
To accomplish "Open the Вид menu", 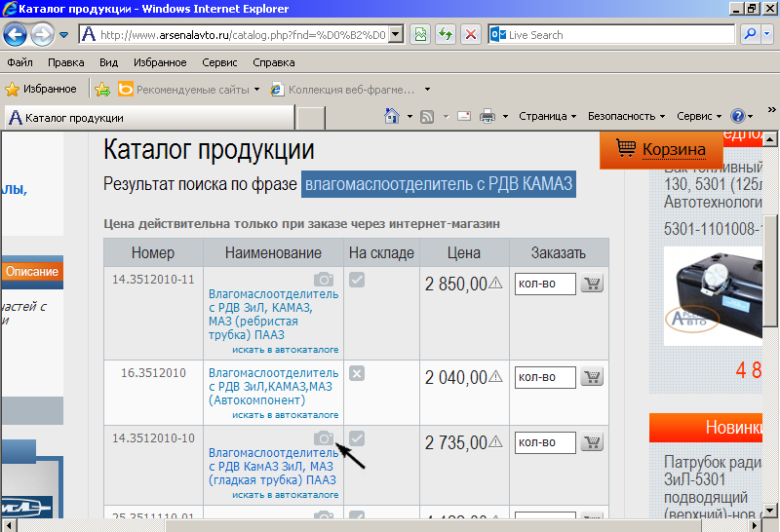I will pyautogui.click(x=108, y=62).
